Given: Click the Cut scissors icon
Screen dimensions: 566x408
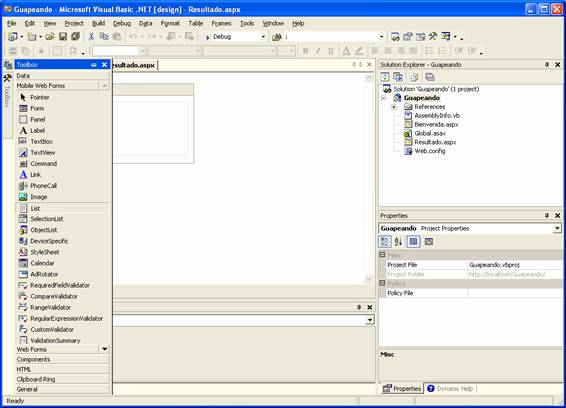Looking at the screenshot, I should [91, 36].
